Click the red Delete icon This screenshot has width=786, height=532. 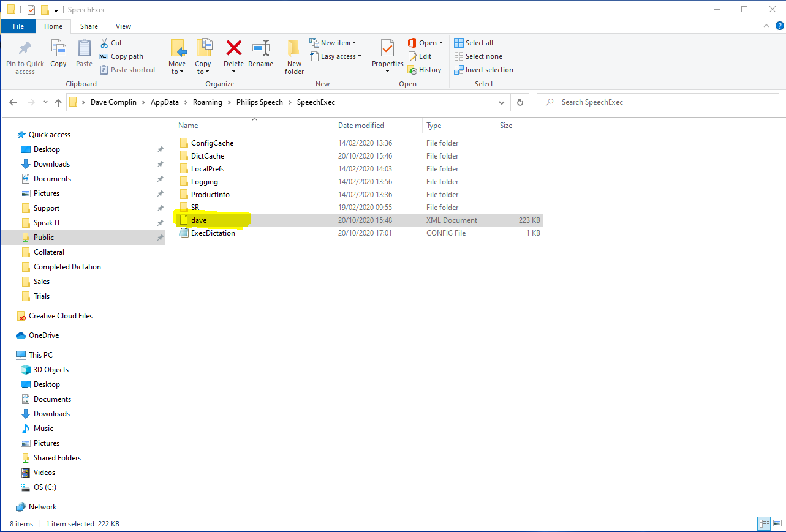[233, 48]
